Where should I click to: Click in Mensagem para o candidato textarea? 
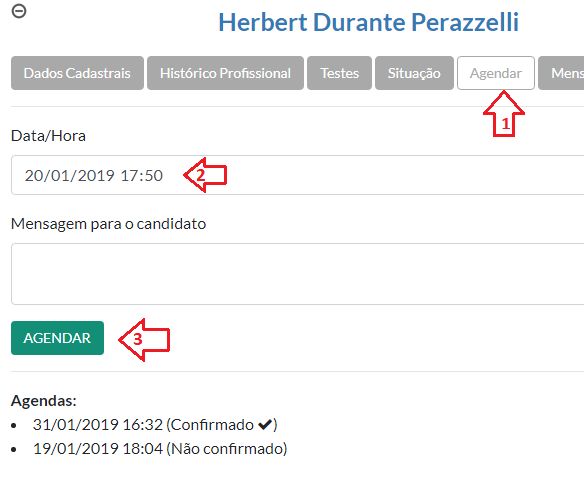pos(298,274)
